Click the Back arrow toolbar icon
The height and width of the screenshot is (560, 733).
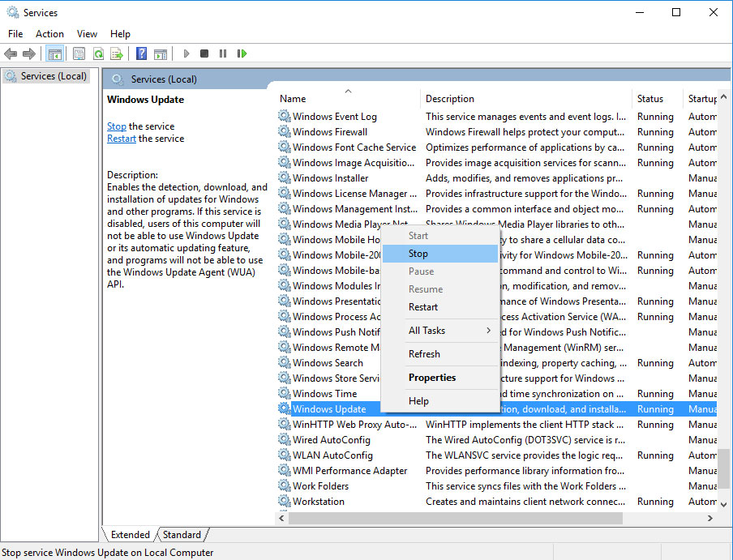coord(11,53)
